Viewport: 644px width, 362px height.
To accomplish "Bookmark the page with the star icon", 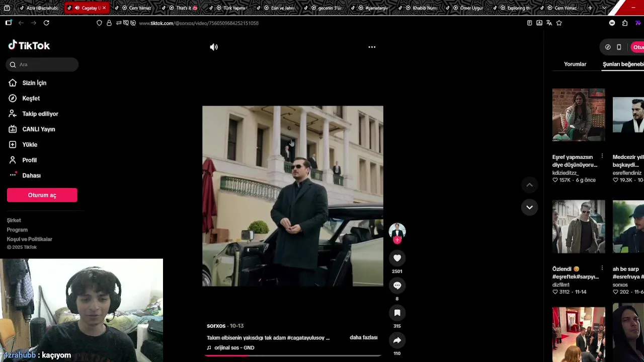I will pyautogui.click(x=559, y=23).
